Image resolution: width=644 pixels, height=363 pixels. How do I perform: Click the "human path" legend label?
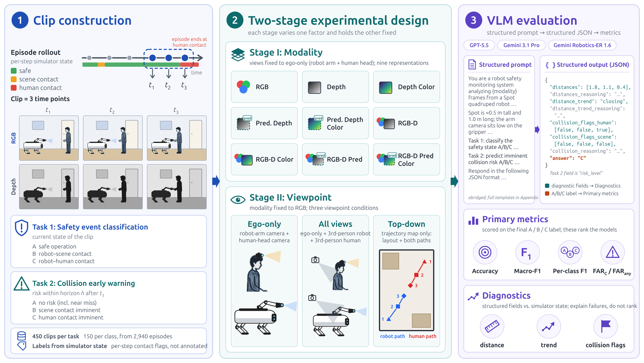coord(423,336)
